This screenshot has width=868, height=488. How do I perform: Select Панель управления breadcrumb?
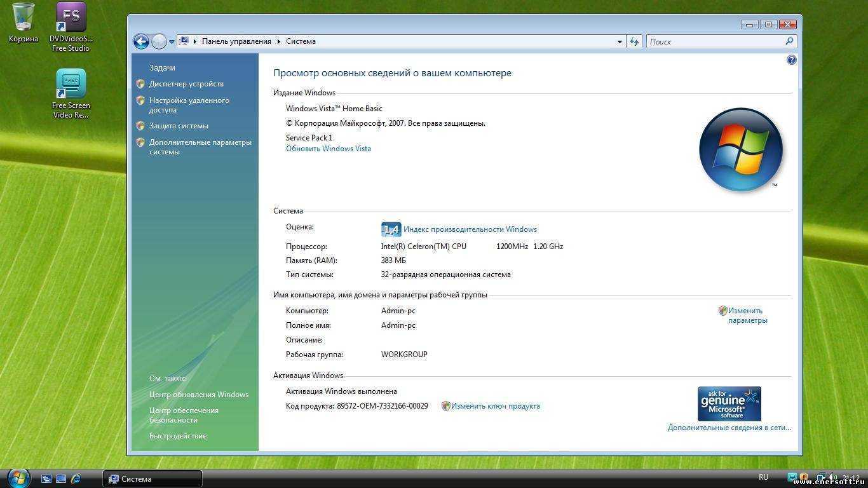point(236,41)
